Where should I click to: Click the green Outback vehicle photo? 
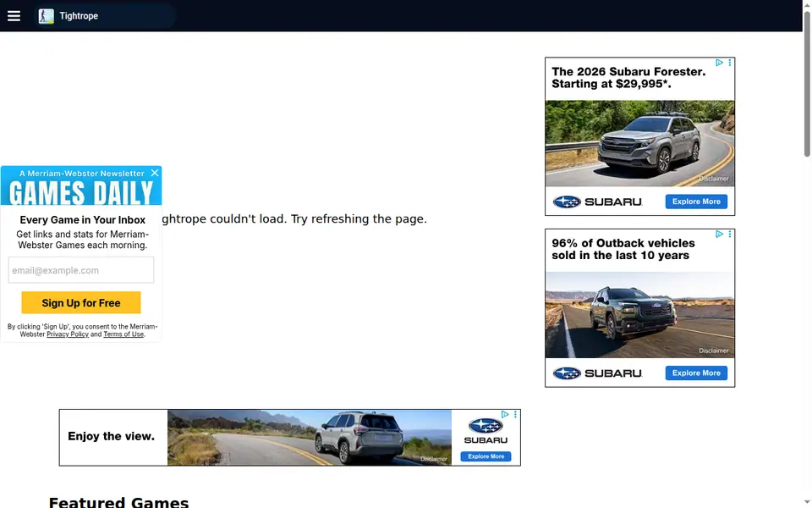[x=639, y=315]
